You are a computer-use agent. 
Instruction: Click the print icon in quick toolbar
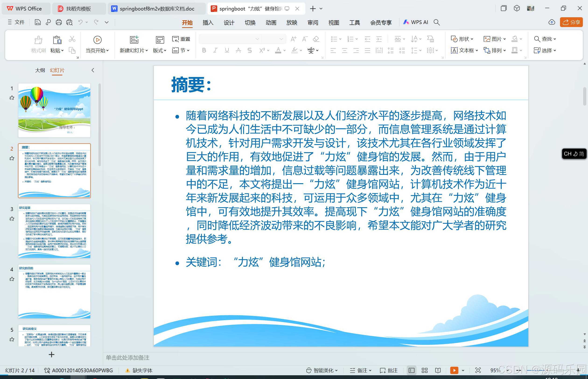[59, 22]
